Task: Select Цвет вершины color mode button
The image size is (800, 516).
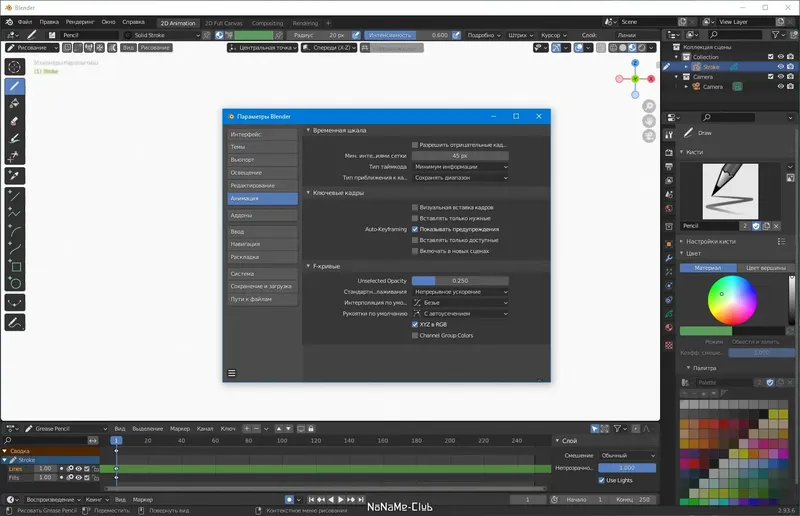Action: [765, 268]
